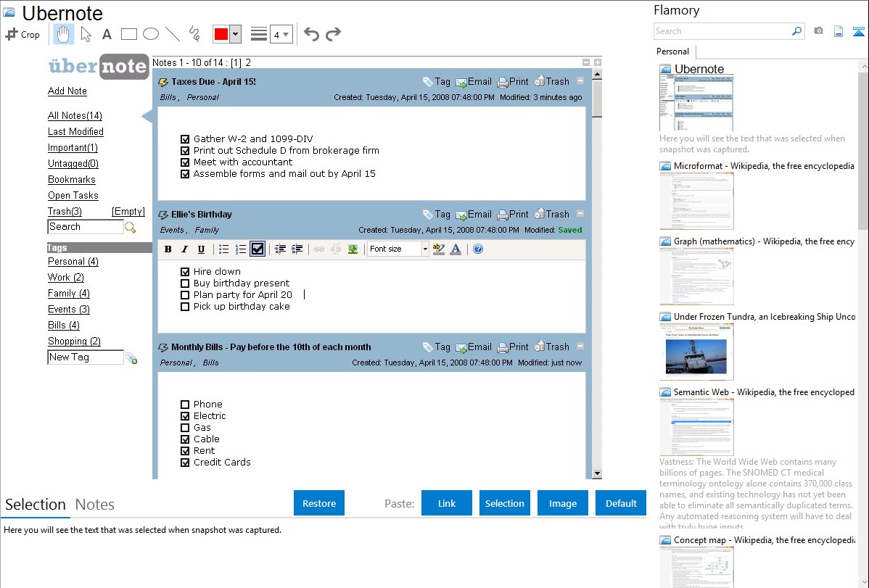Click the Flamory Search input field

(722, 31)
